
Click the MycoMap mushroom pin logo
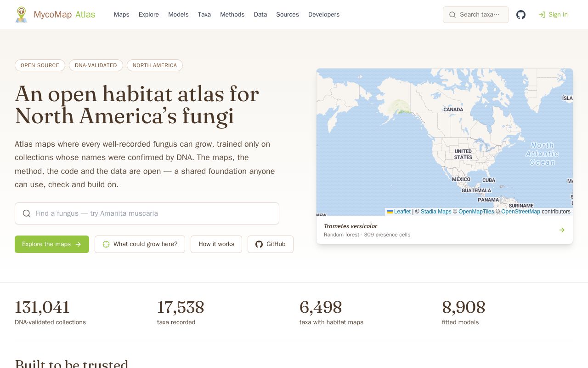point(21,15)
